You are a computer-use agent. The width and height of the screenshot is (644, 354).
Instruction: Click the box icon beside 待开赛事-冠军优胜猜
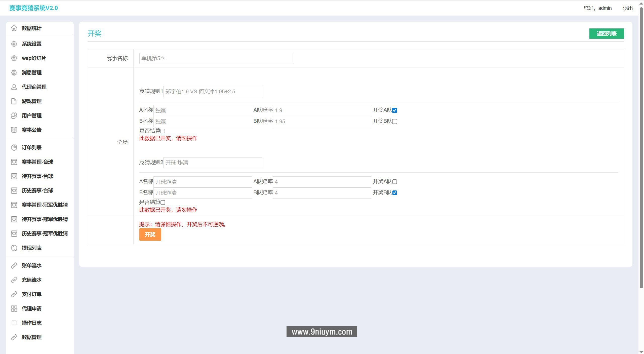click(14, 219)
